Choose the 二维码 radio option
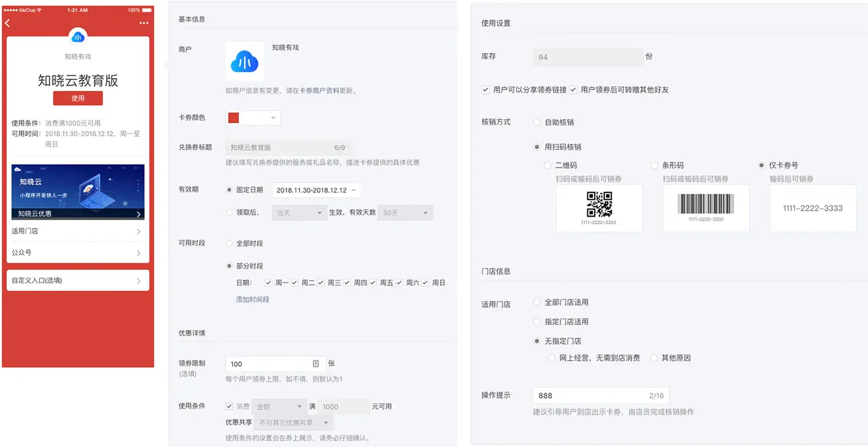Viewport: 868px width, 447px height. [x=547, y=165]
